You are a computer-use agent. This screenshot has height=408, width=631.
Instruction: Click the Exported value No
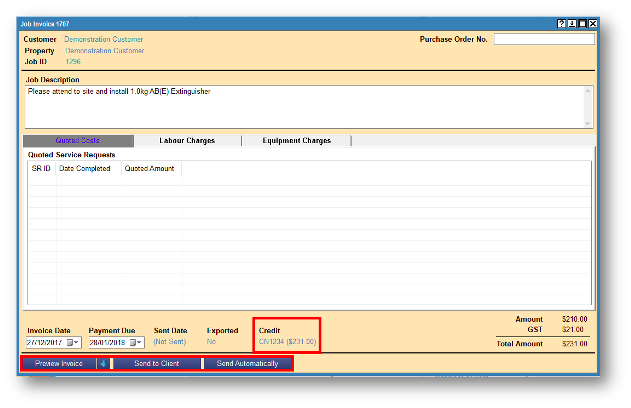(x=211, y=342)
